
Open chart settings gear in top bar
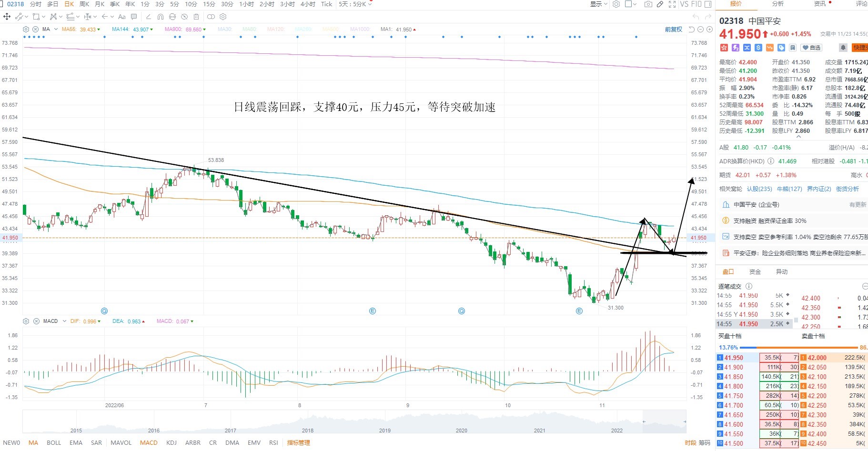coord(616,4)
